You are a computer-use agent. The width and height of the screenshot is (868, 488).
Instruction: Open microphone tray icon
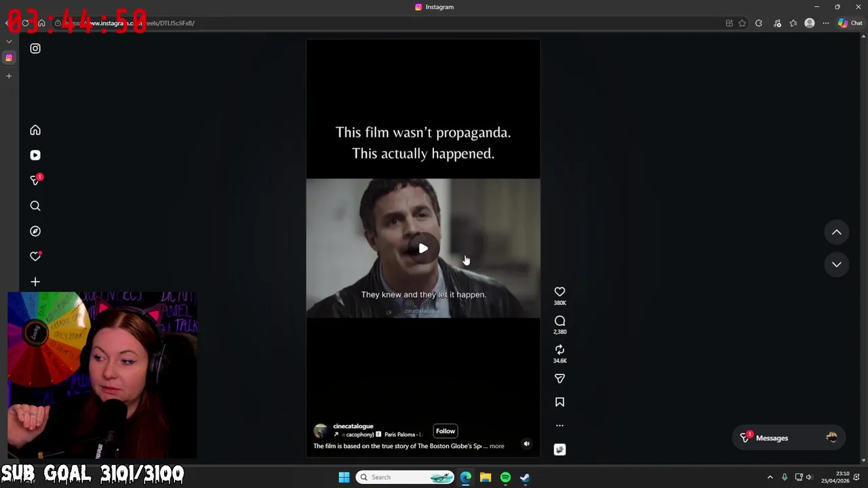click(785, 477)
